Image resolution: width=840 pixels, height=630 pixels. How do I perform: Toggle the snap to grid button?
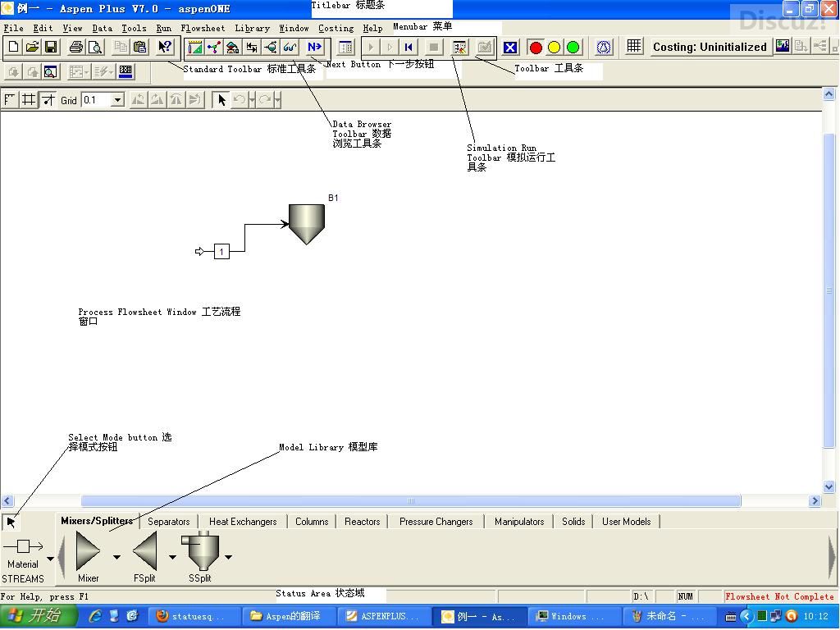[x=48, y=99]
